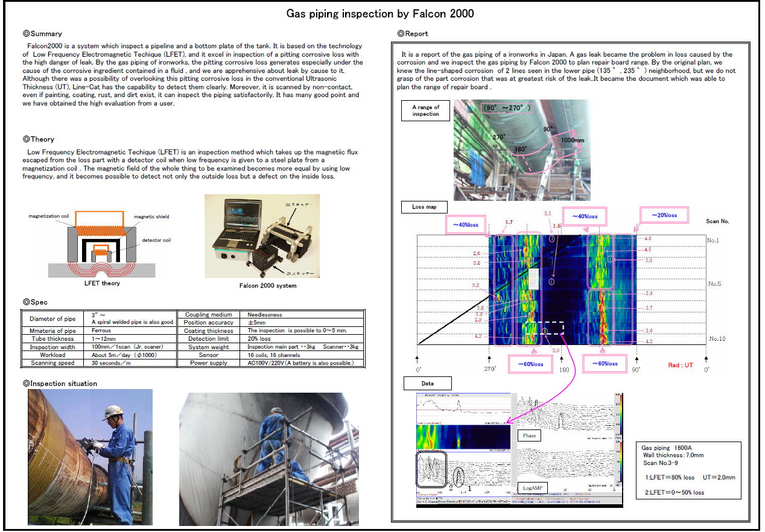The image size is (765, 532).
Task: Click the "Tube thickness" table cell
Action: (x=53, y=339)
